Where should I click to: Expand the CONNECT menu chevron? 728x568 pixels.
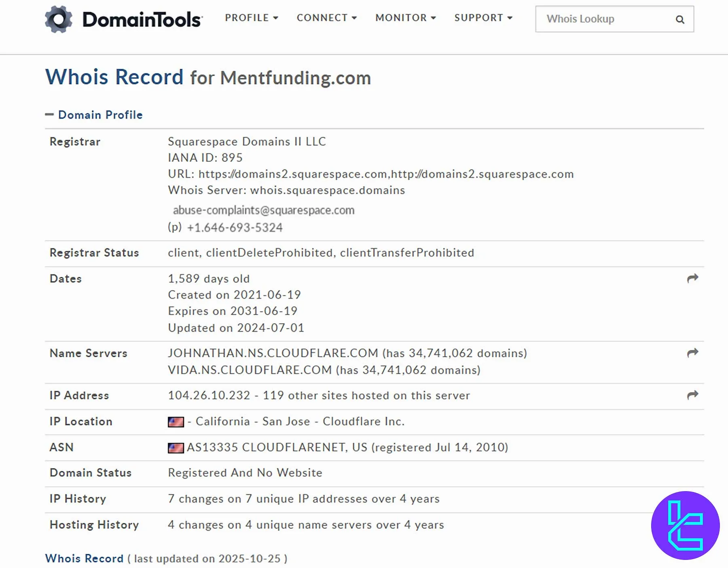click(355, 18)
